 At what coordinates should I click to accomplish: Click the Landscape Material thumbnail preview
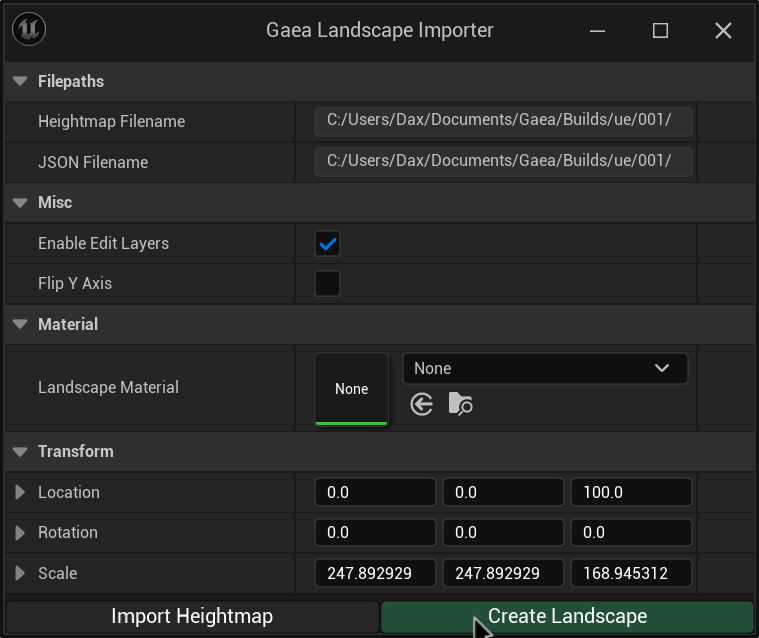click(x=351, y=389)
